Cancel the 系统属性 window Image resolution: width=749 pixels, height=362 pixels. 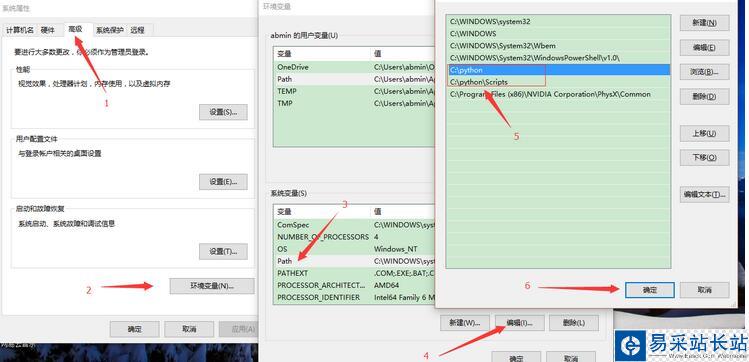click(x=189, y=329)
